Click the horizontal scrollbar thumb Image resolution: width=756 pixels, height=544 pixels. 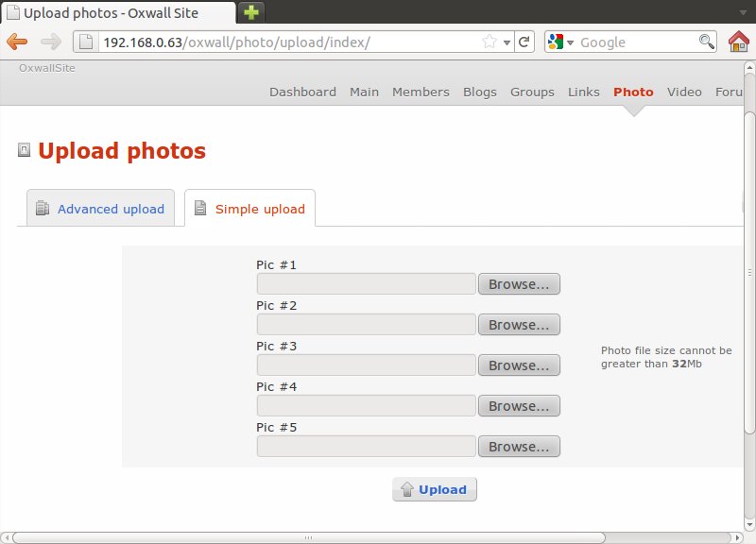coord(309,537)
